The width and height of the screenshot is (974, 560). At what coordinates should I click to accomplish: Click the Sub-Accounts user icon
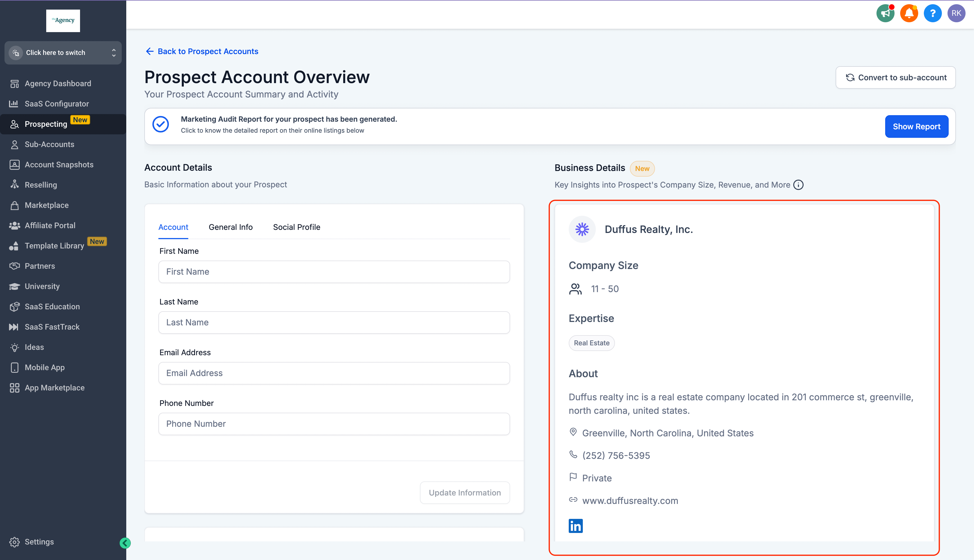coord(15,144)
